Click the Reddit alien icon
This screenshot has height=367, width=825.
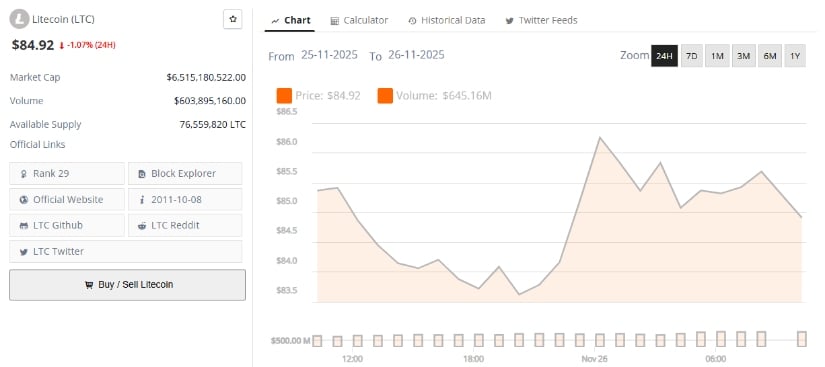(142, 226)
